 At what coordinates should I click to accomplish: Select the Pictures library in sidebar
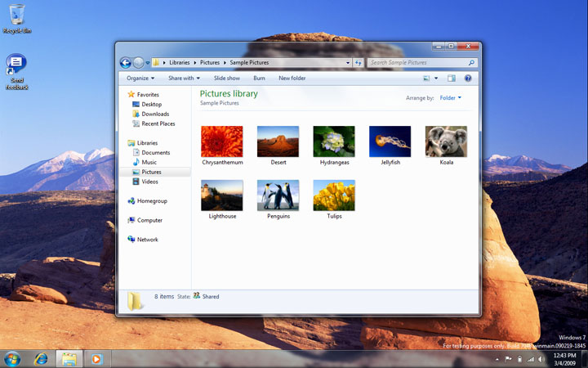[155, 172]
